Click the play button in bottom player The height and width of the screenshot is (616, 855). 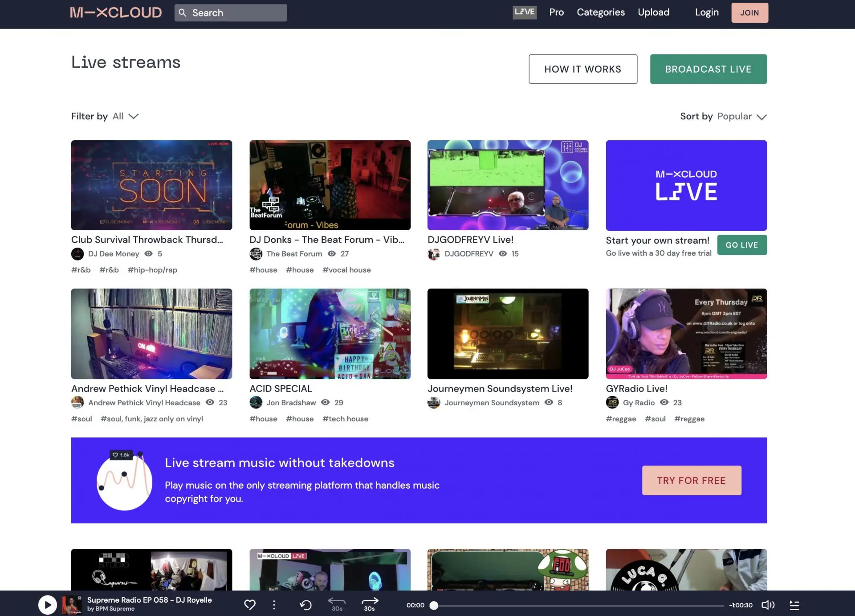click(x=47, y=605)
